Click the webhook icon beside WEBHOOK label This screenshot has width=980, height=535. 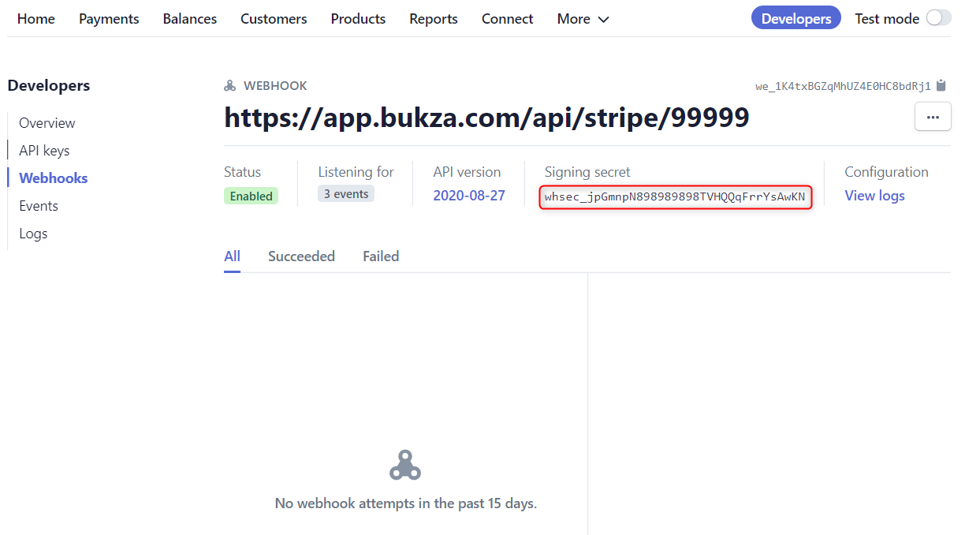click(230, 86)
